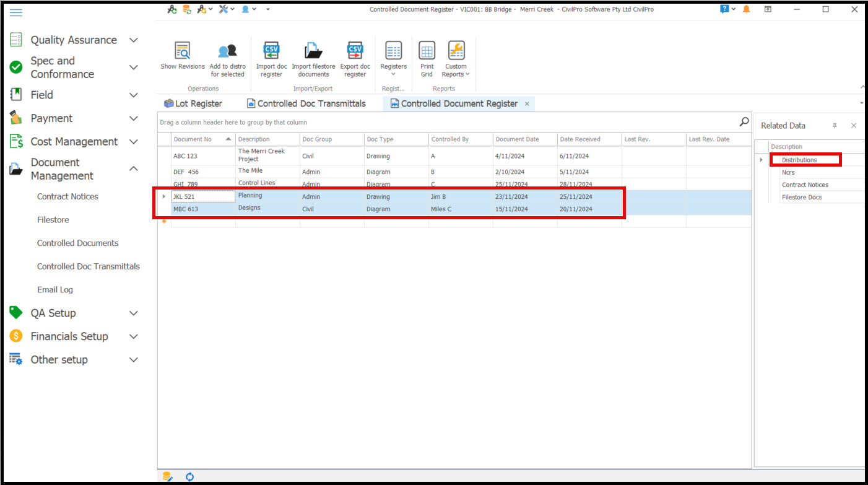This screenshot has width=868, height=485.
Task: Click the grid search magnifier icon
Action: click(x=744, y=122)
